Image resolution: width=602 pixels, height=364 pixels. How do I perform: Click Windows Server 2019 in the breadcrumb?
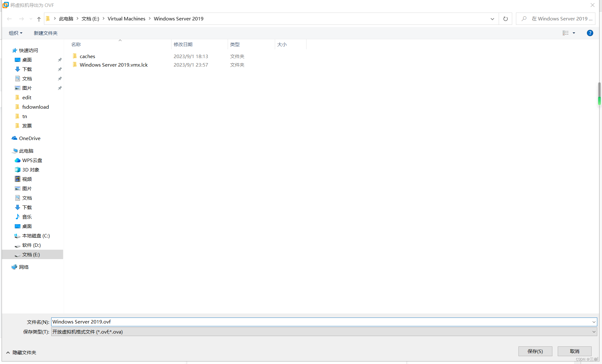179,19
